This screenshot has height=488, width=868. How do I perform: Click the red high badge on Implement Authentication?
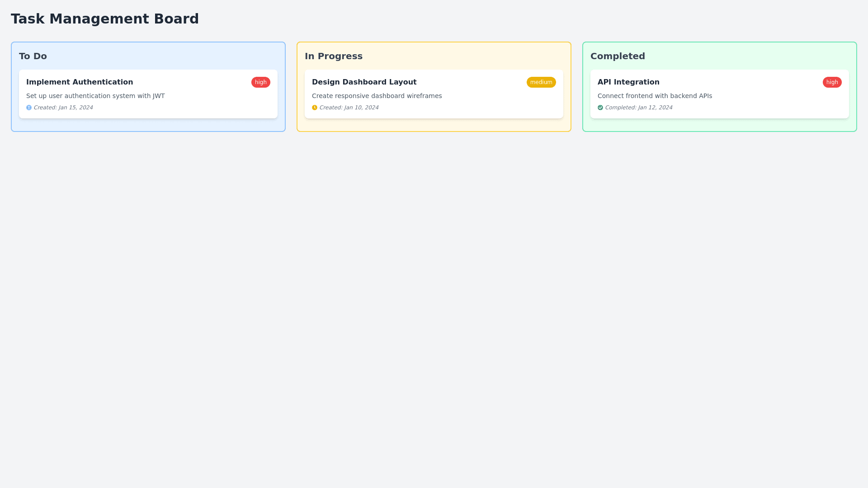(x=260, y=82)
